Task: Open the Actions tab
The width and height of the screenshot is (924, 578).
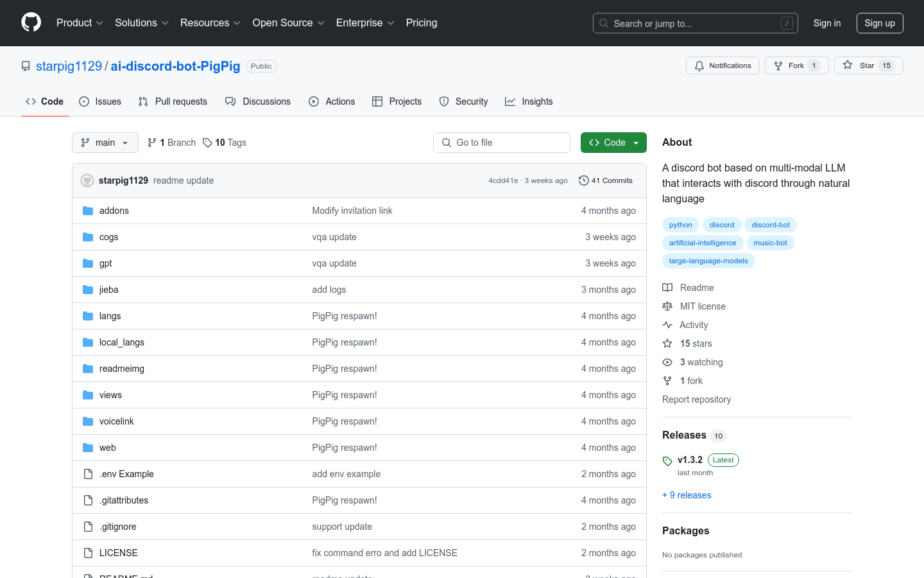Action: point(332,101)
